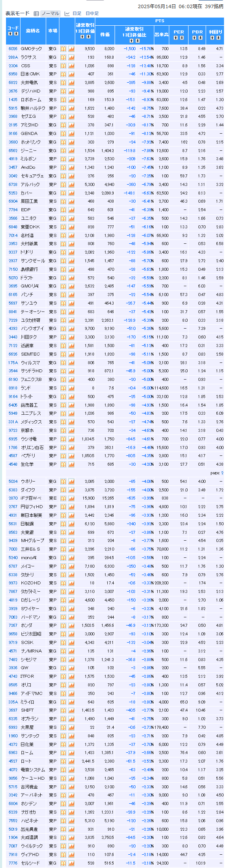Open the chart icon for ローム
Viewport: 227px width, 868px height.
point(71,753)
